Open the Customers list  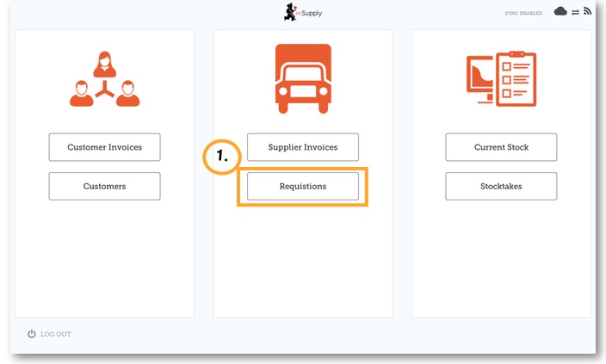click(104, 186)
